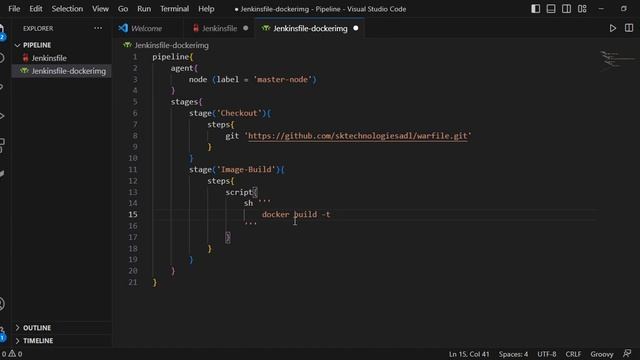Minimize the Visual Studio Code window
640x360 pixels.
(601, 9)
